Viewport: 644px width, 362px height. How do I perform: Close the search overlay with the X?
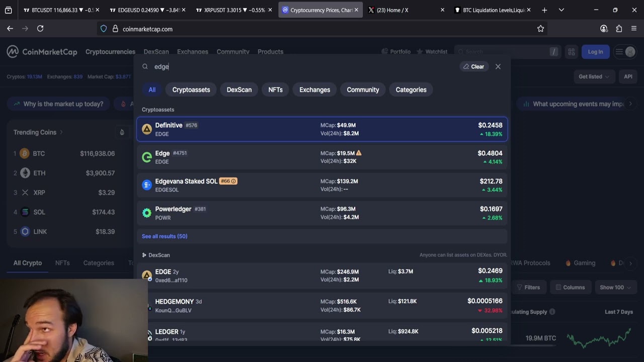(498, 66)
